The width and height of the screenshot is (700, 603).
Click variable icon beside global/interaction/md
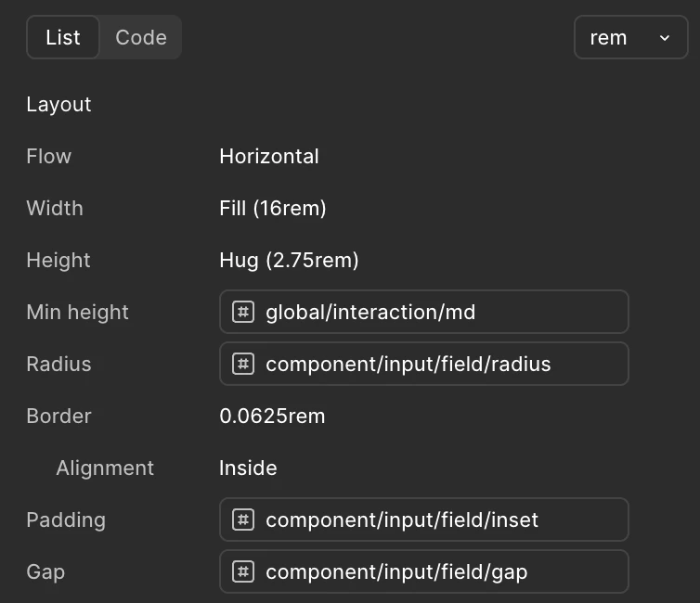243,312
